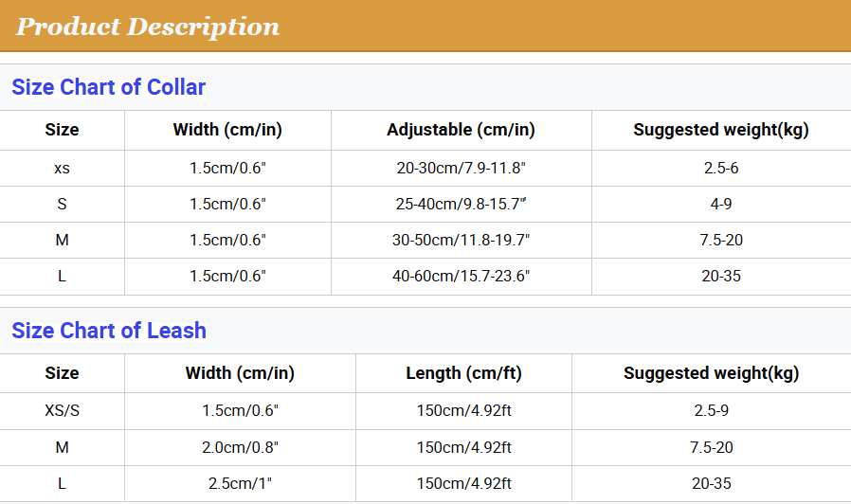
Task: Click the 4-9 suggested weight cell
Action: pos(720,204)
